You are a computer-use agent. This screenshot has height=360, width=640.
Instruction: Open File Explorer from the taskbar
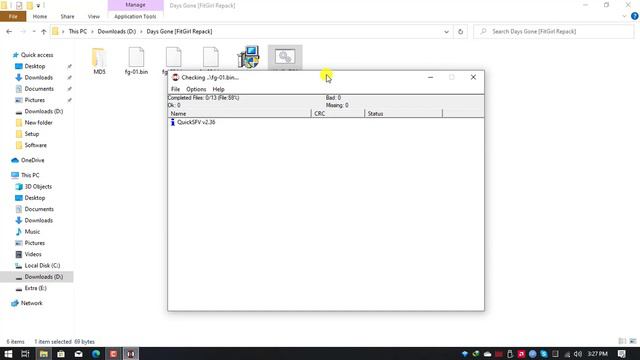coord(43,353)
